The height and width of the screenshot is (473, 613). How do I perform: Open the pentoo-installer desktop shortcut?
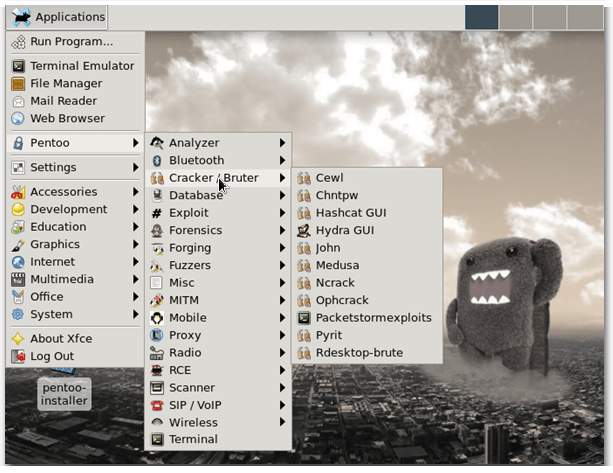pos(64,394)
